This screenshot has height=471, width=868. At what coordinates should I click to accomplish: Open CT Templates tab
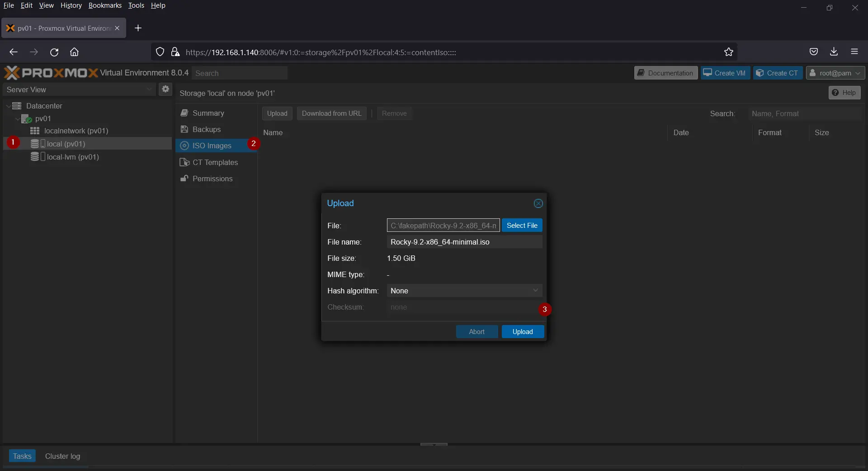(x=216, y=162)
